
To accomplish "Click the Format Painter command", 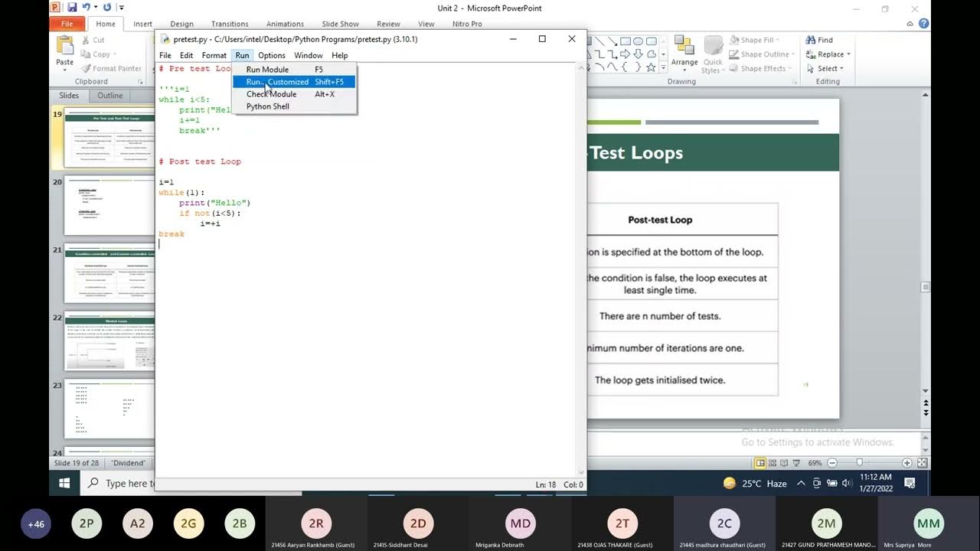I will click(x=111, y=68).
